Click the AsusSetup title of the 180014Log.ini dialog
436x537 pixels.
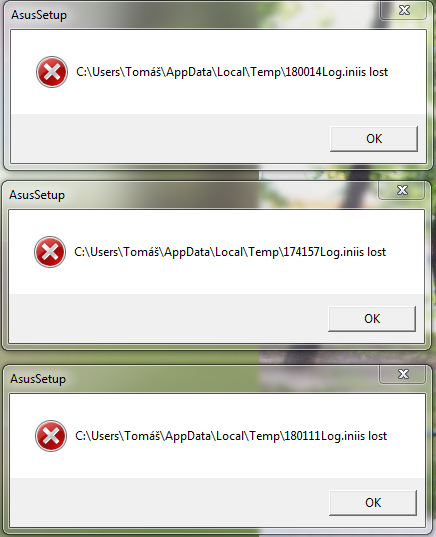[x=39, y=15]
